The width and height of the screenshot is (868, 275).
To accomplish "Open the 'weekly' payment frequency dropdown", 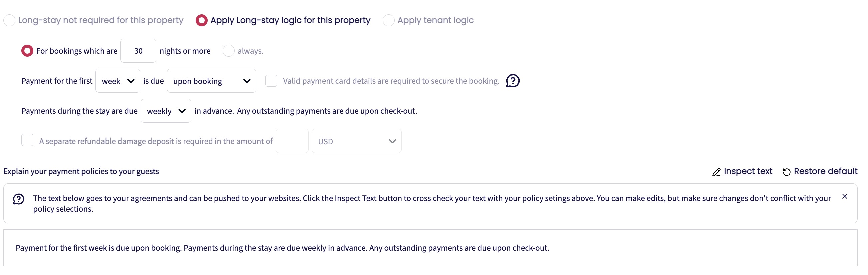I will click(x=166, y=111).
